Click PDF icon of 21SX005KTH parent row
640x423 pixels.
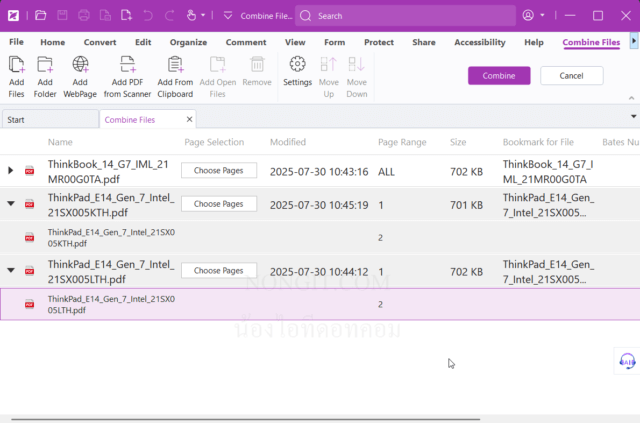pyautogui.click(x=29, y=204)
